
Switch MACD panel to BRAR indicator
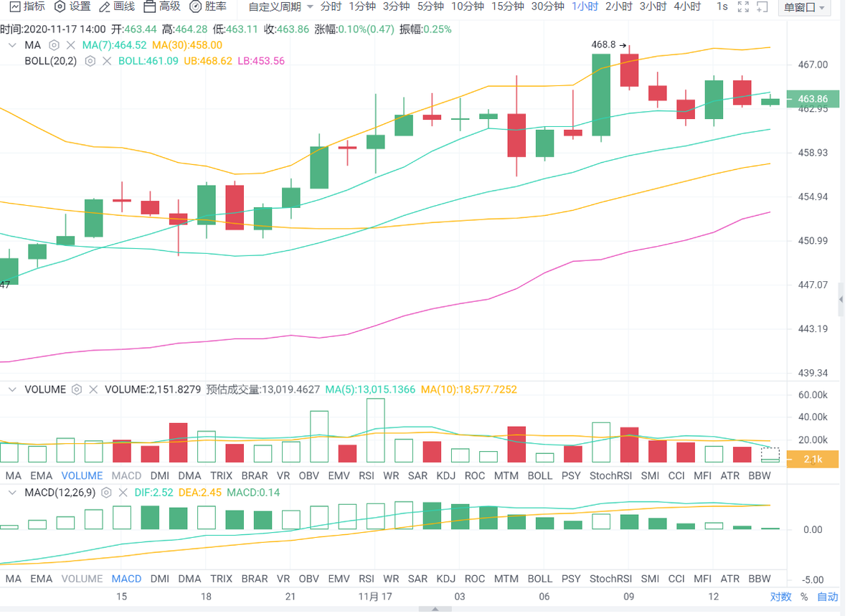click(x=255, y=579)
